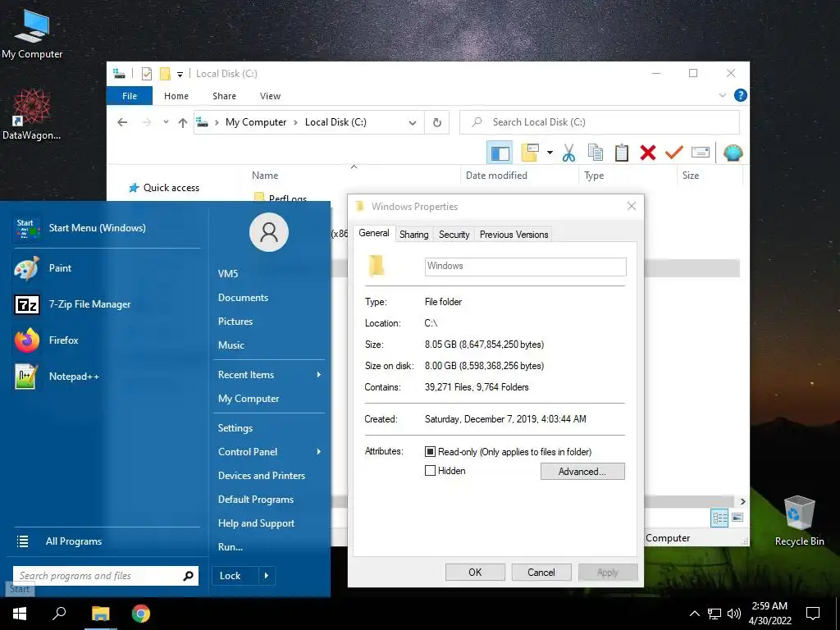This screenshot has height=630, width=840.
Task: Open My Computer desktop icon
Action: (32, 33)
